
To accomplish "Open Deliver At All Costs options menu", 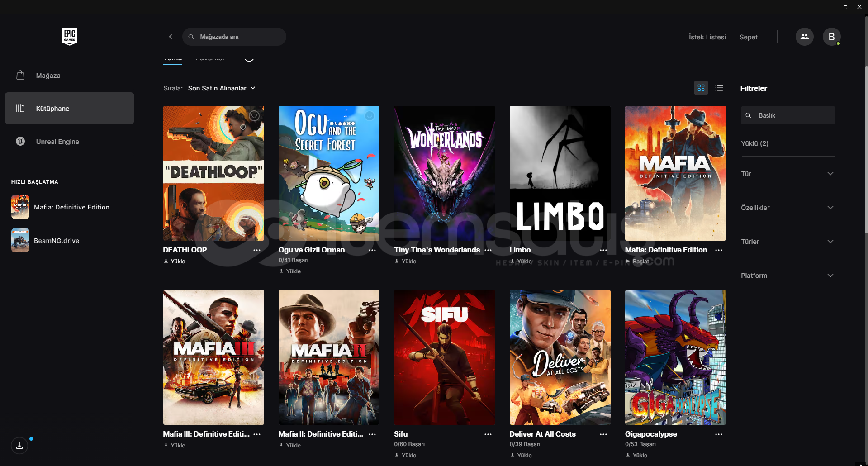I will 603,434.
